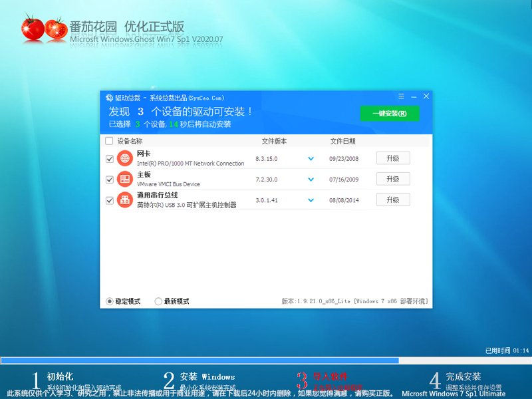Viewport: 532px width, 399px height.
Task: Select the 最新模式 radio button
Action: coord(158,301)
